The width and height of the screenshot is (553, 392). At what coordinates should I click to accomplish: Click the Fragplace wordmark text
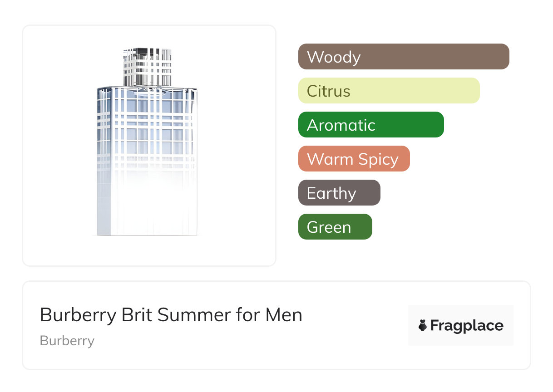[467, 326]
